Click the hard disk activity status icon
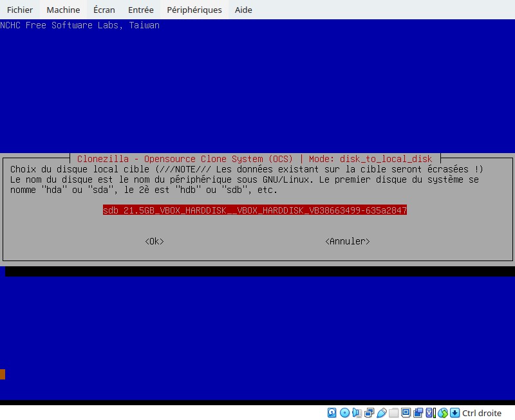 [332, 413]
